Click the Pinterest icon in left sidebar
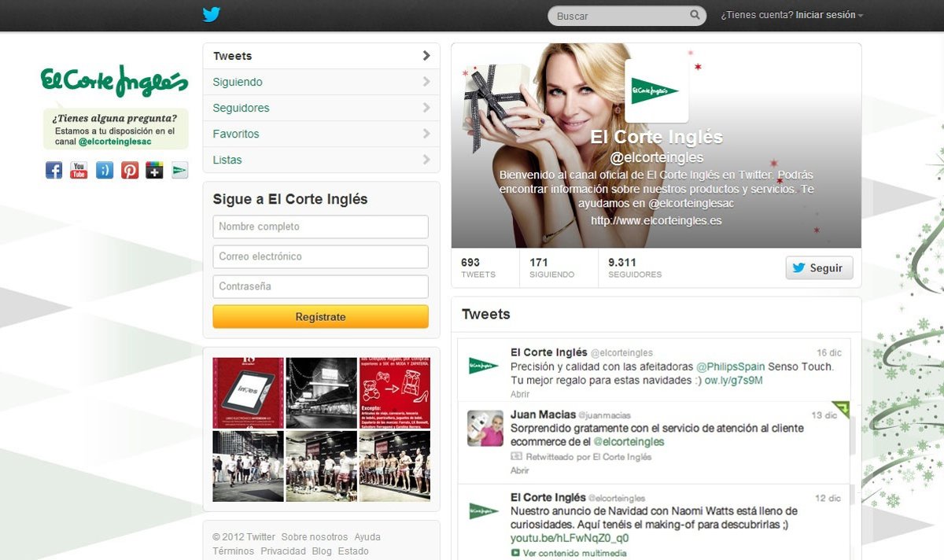This screenshot has width=944, height=560. [x=130, y=170]
